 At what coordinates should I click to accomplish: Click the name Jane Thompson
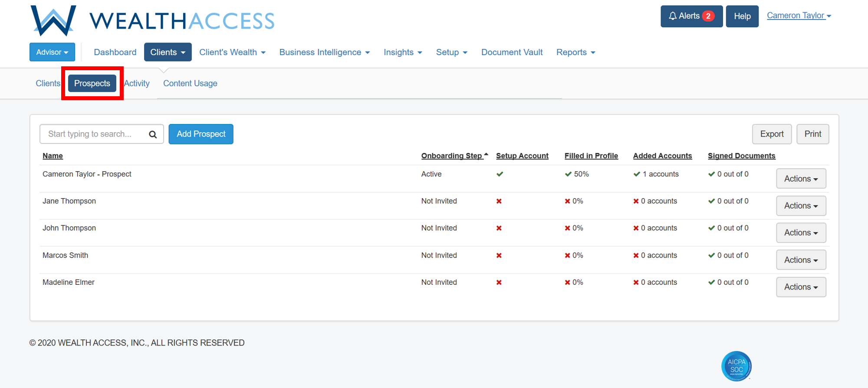coord(69,201)
